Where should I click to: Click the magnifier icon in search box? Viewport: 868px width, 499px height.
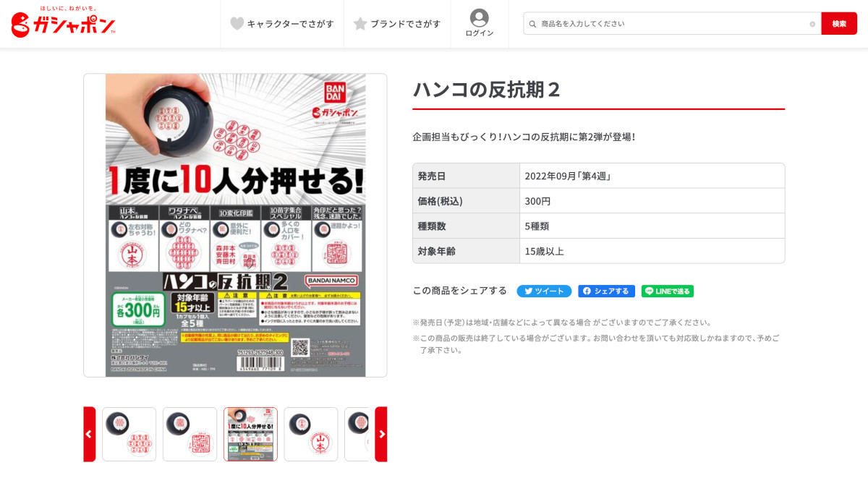click(x=533, y=24)
